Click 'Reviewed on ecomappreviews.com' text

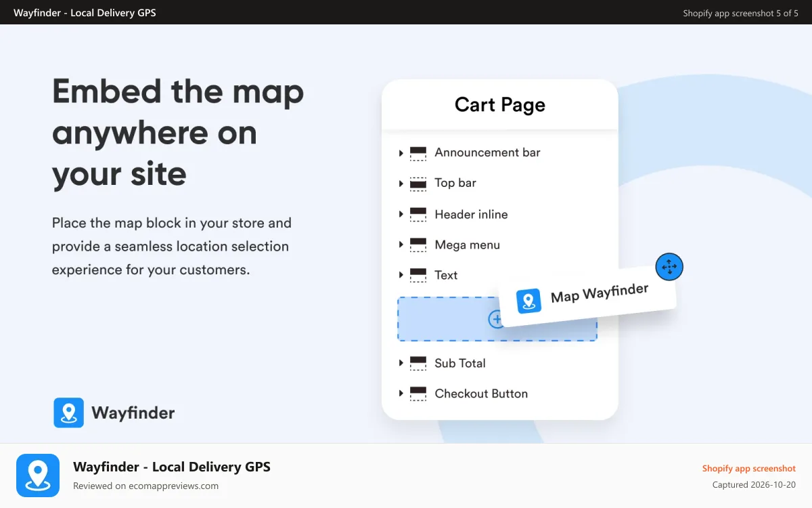[145, 486]
